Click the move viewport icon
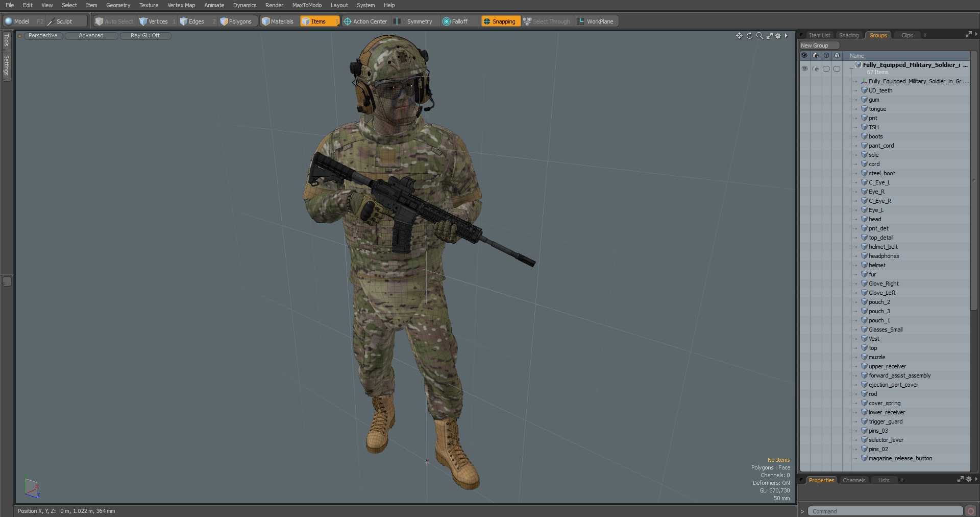Screen dimensions: 980x517 click(x=739, y=36)
